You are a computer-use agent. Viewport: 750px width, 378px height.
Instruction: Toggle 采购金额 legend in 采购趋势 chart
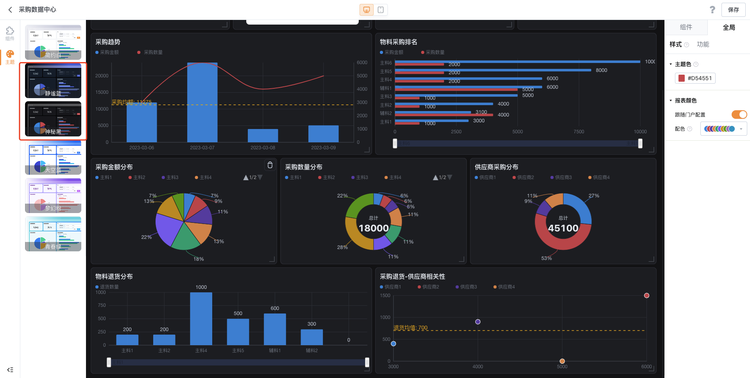tap(107, 52)
